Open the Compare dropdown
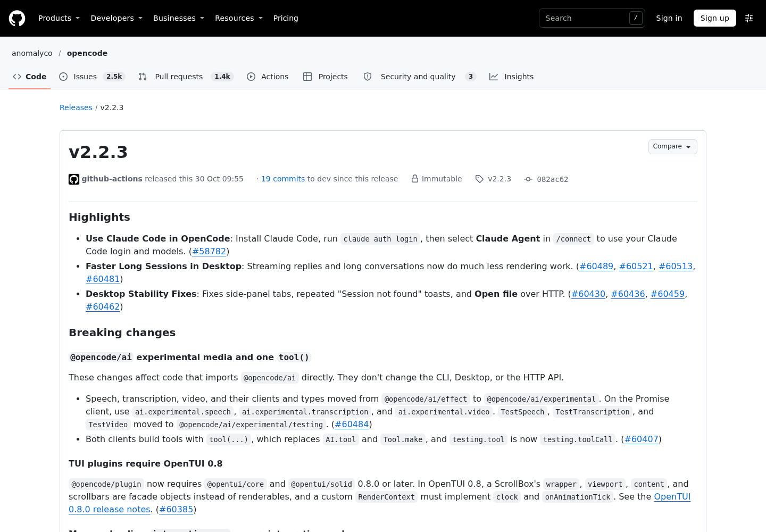 (x=672, y=147)
